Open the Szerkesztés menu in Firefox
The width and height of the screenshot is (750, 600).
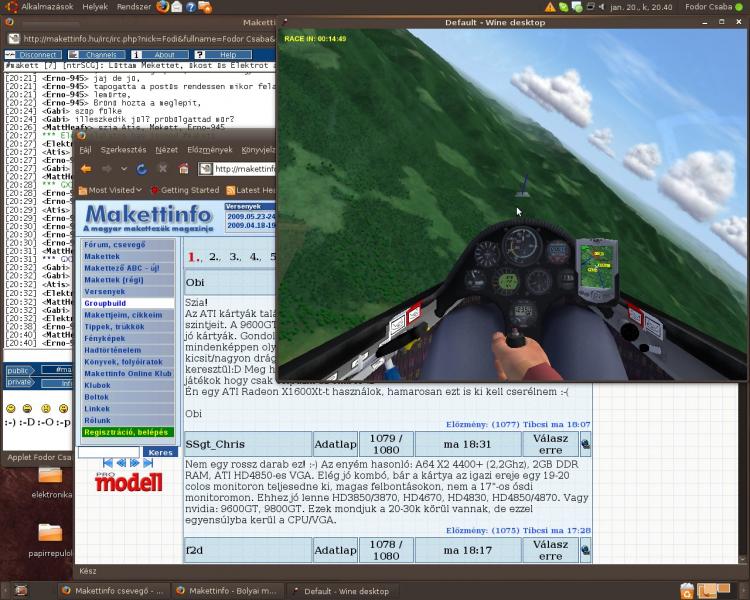[x=123, y=149]
